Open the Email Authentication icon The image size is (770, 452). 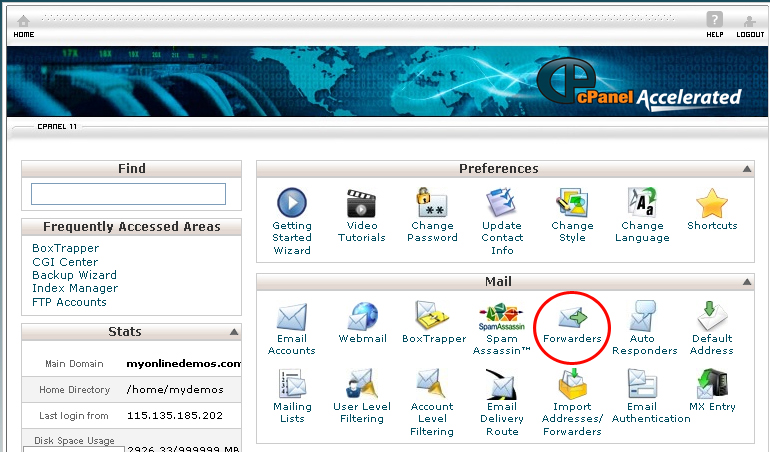(x=642, y=384)
